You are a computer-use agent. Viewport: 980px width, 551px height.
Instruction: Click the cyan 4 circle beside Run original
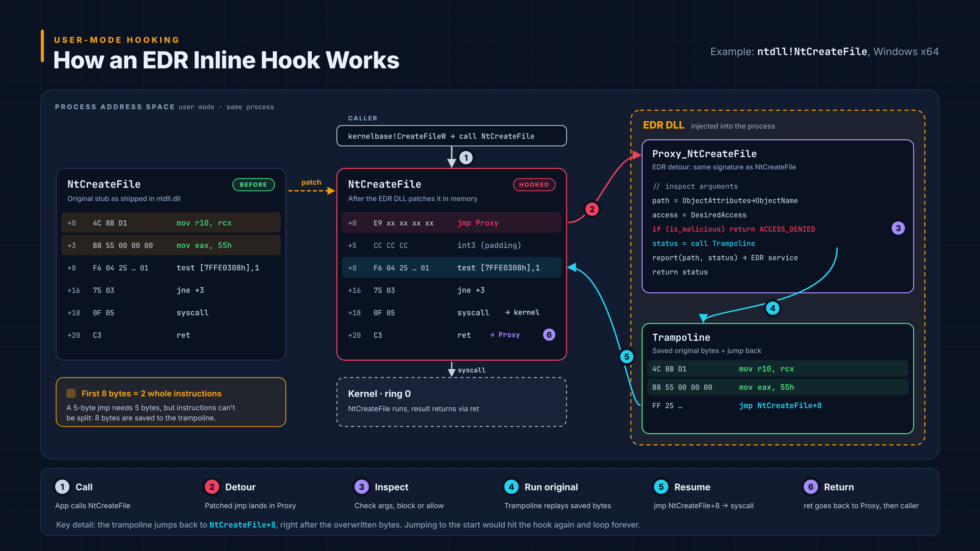[x=511, y=487]
